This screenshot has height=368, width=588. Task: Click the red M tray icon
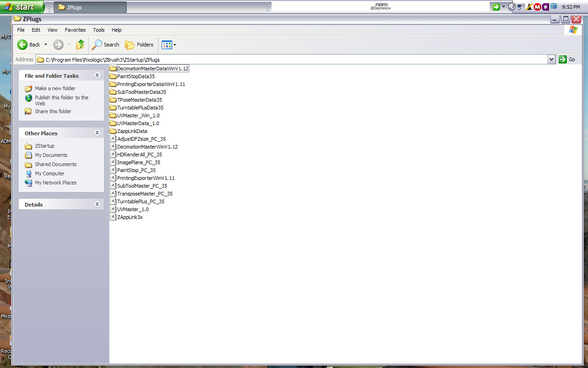coord(537,7)
